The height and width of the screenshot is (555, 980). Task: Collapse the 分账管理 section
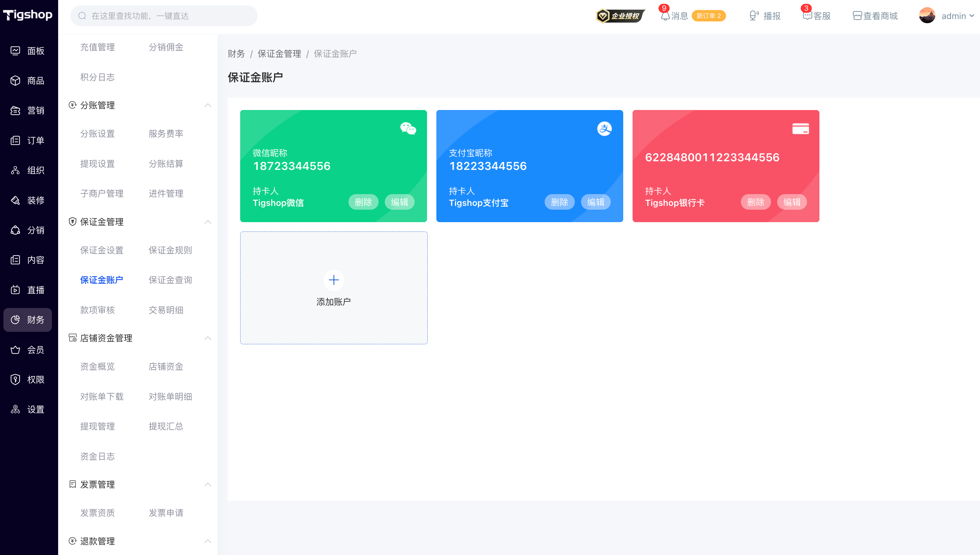point(208,105)
